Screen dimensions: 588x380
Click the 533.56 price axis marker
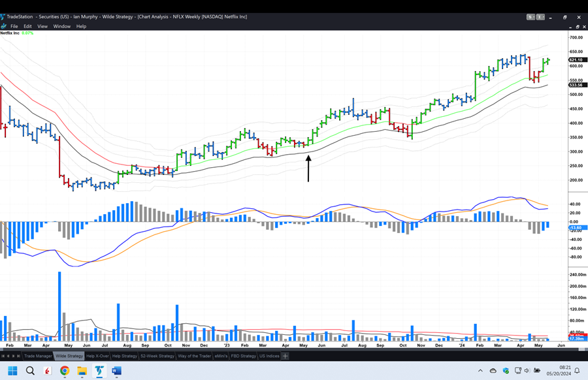(578, 85)
